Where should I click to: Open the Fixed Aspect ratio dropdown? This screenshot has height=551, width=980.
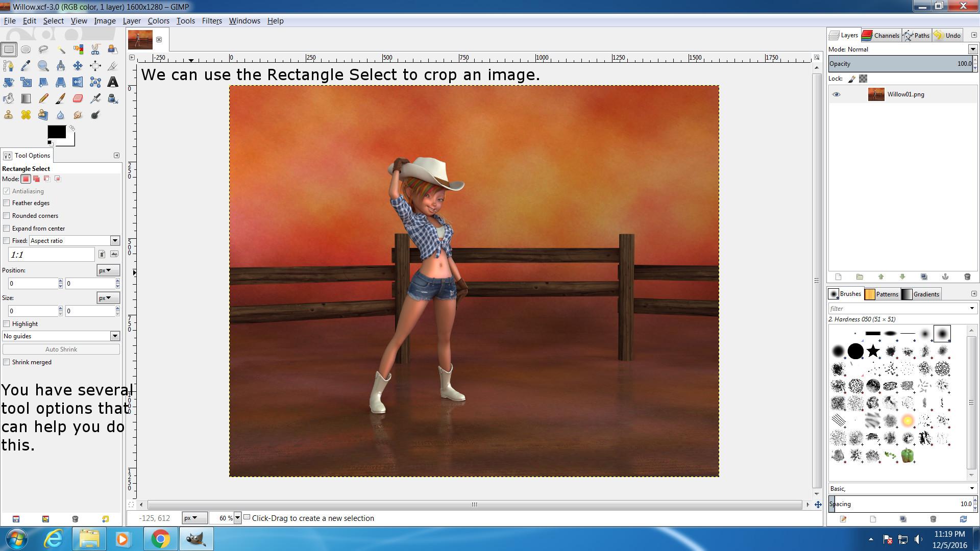pyautogui.click(x=114, y=241)
